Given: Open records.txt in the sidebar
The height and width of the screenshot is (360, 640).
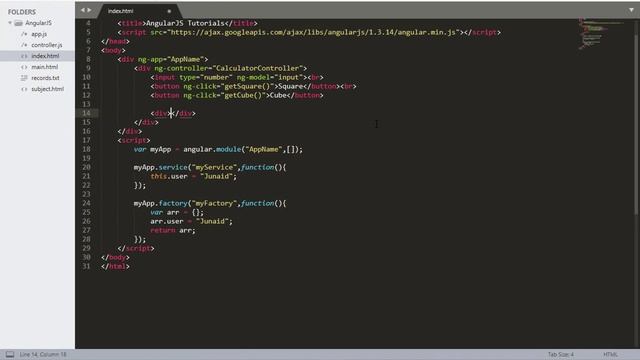Looking at the screenshot, I should [45, 78].
